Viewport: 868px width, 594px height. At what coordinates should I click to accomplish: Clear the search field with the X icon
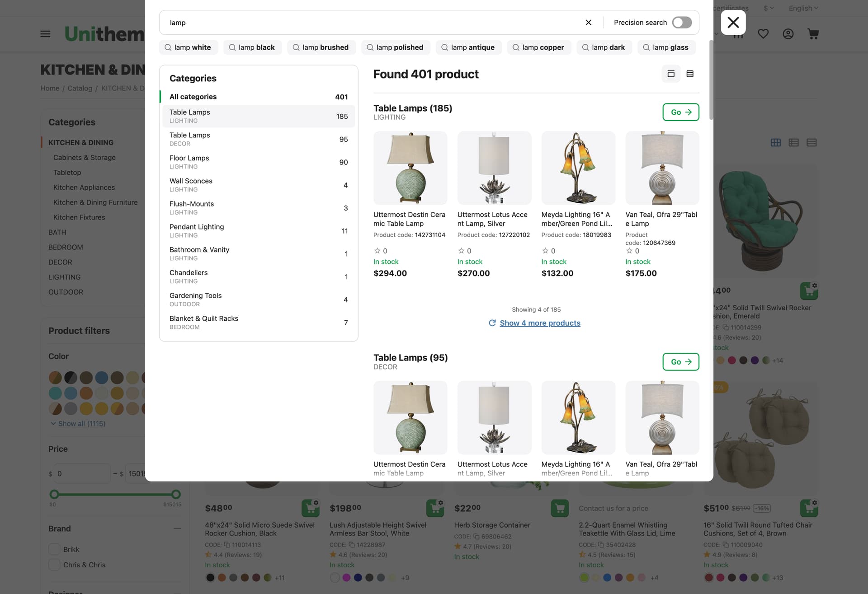pyautogui.click(x=588, y=23)
